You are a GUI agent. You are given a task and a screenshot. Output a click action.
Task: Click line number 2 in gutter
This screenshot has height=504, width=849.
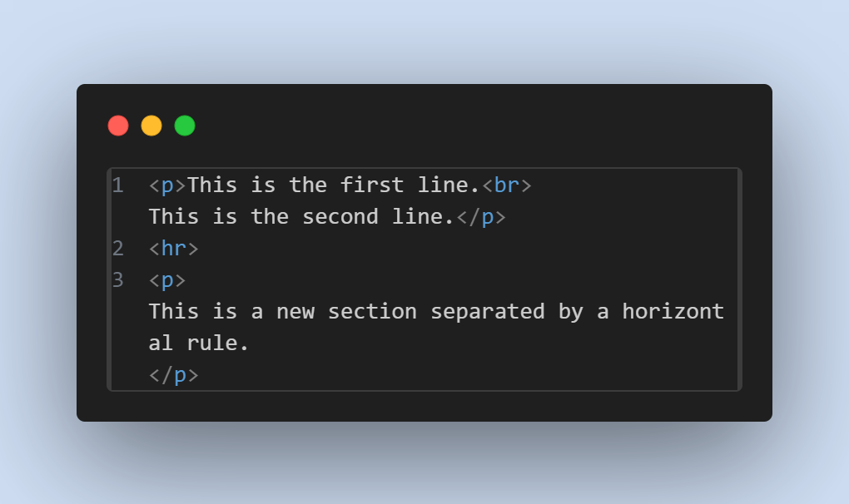[x=118, y=249]
